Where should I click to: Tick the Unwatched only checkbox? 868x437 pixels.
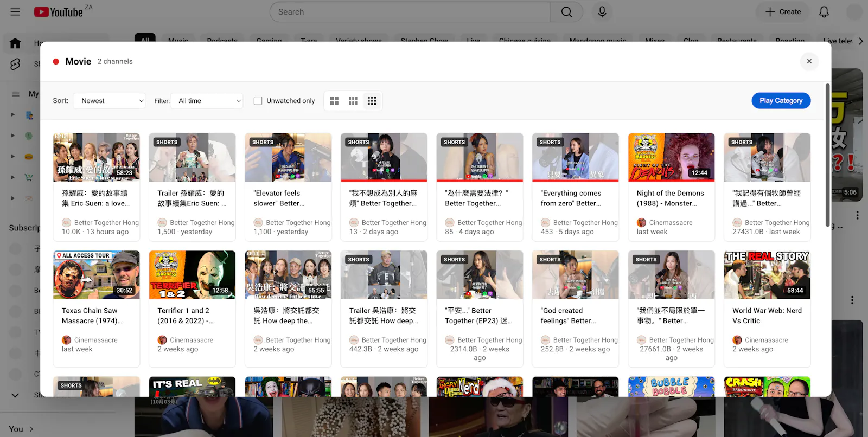[258, 101]
